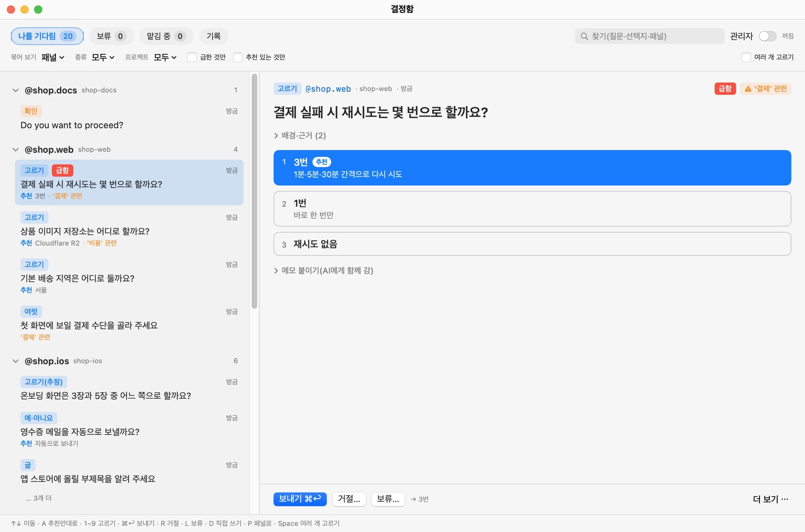This screenshot has height=532, width=805.
Task: Click the 보류... button at bottom
Action: point(388,499)
